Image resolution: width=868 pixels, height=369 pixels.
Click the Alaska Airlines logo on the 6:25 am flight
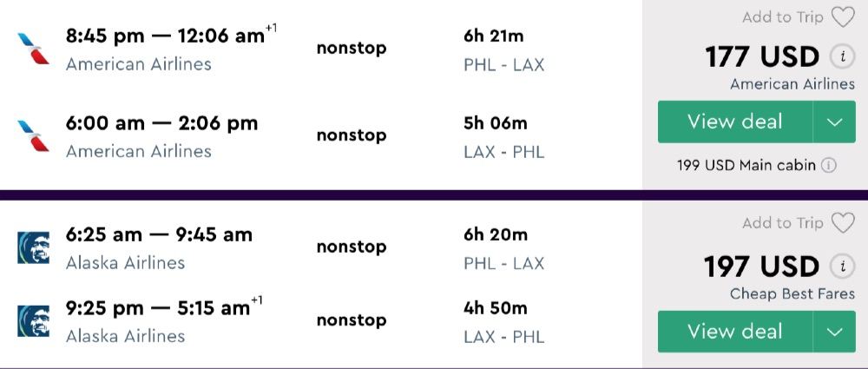(34, 247)
